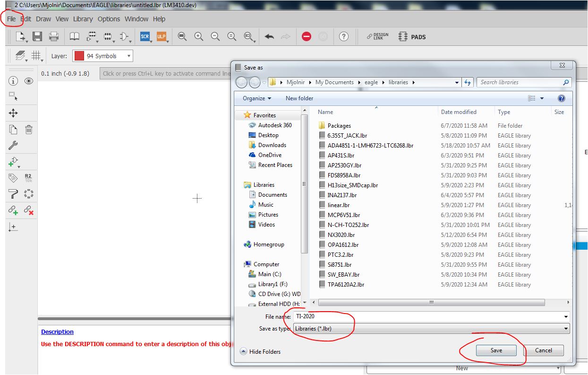This screenshot has height=375, width=588.
Task: Run a ULP program icon
Action: pos(162,36)
